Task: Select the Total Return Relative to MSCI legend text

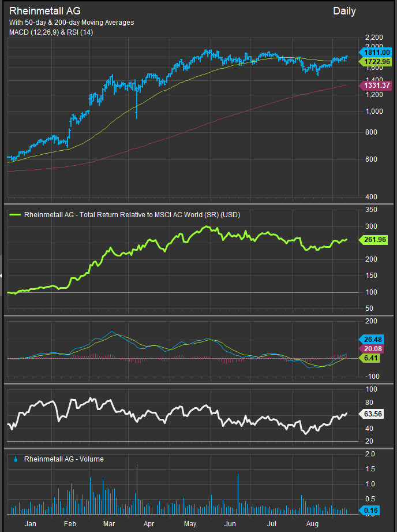Action: click(132, 215)
